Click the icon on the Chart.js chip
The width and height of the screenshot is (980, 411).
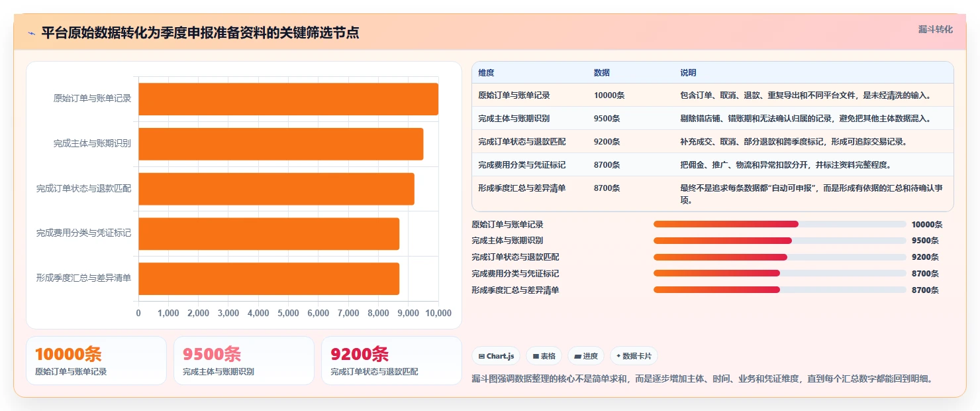point(481,356)
